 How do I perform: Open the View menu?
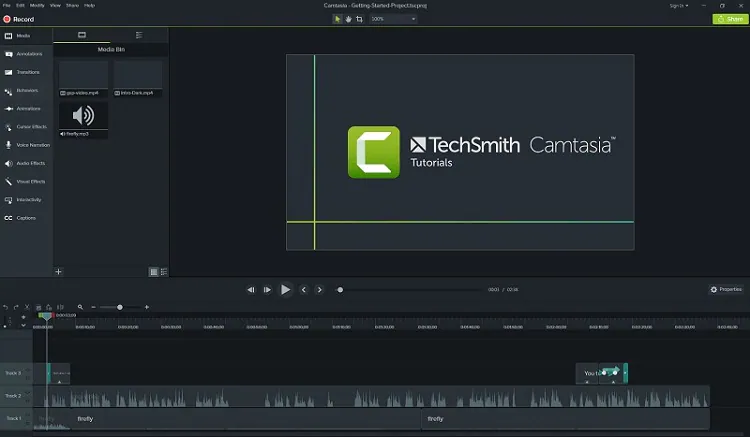[55, 6]
